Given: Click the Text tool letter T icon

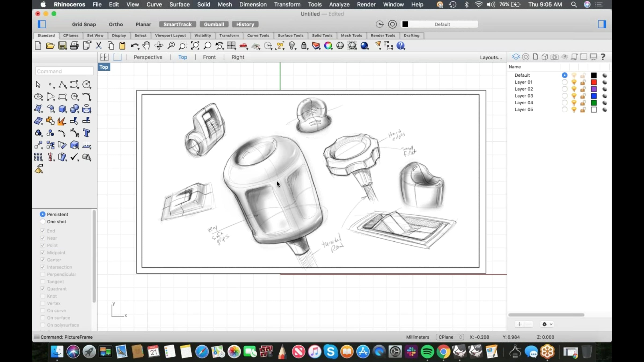Looking at the screenshot, I should (86, 133).
